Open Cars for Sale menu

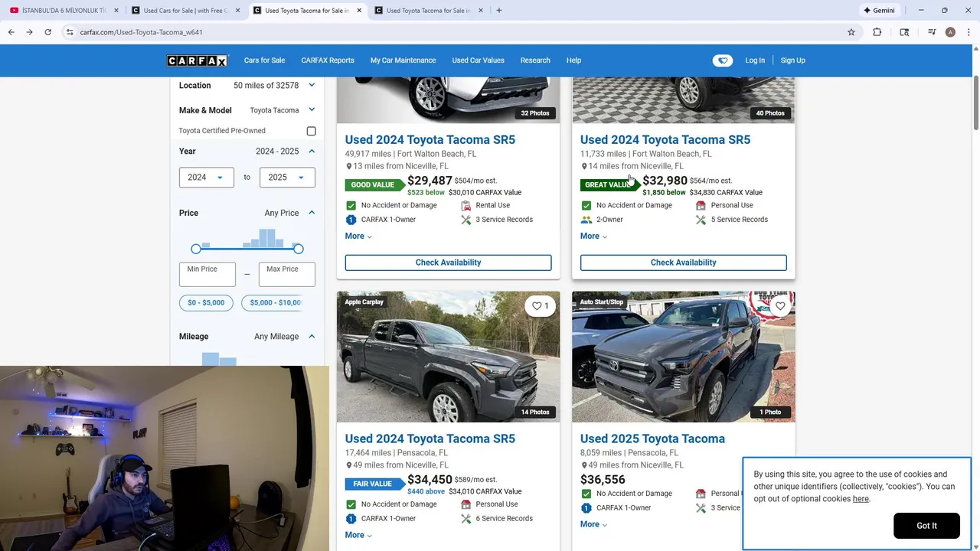tap(264, 60)
